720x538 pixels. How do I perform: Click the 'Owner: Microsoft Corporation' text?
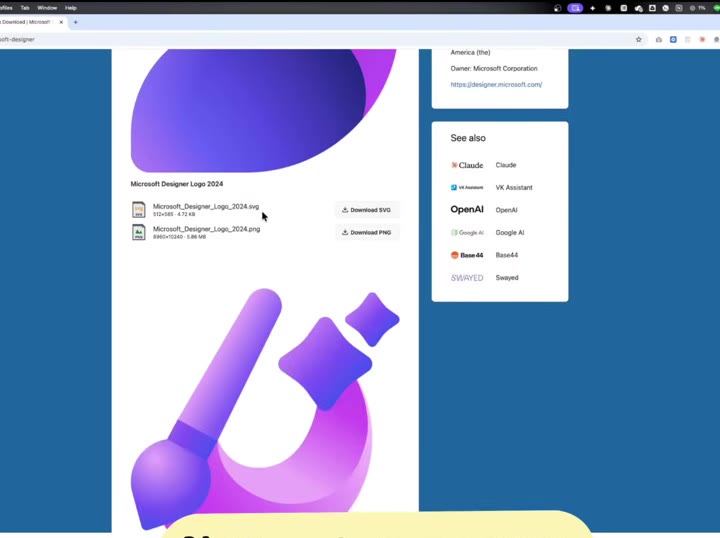[x=494, y=68]
